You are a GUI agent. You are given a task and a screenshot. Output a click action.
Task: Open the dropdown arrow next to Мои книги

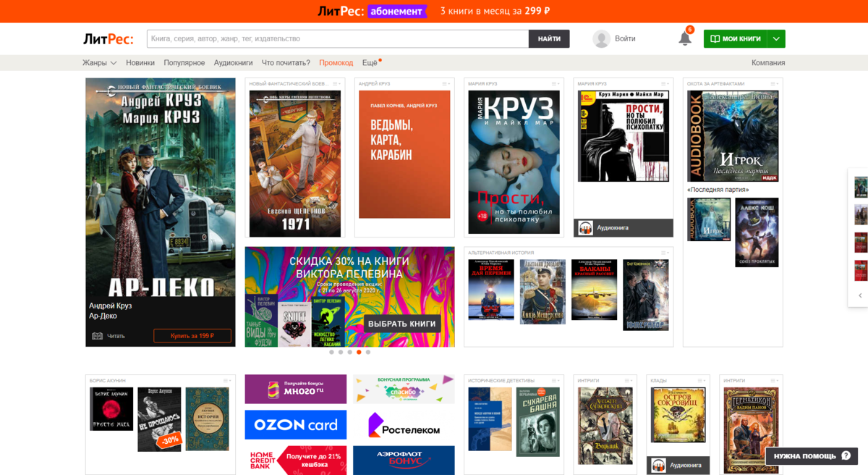click(776, 39)
